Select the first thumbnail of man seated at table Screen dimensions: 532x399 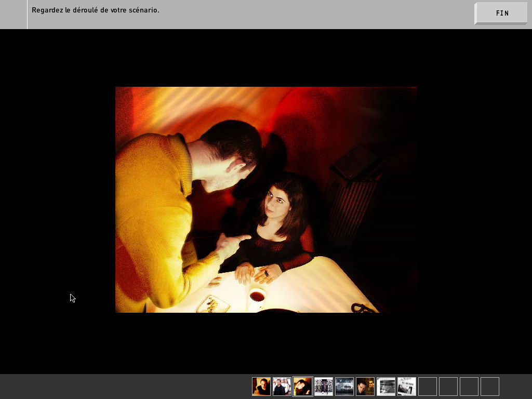(261, 387)
